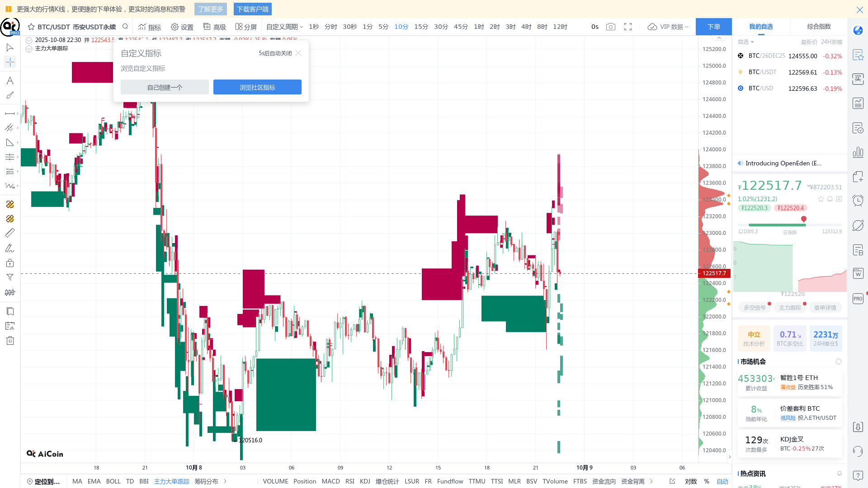
Task: Toggle auto scale 自动
Action: coord(722,481)
